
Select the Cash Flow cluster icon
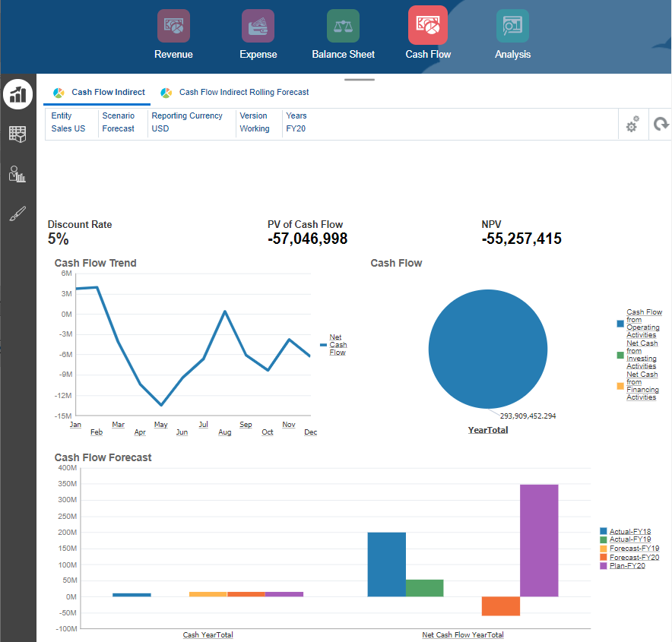[428, 25]
